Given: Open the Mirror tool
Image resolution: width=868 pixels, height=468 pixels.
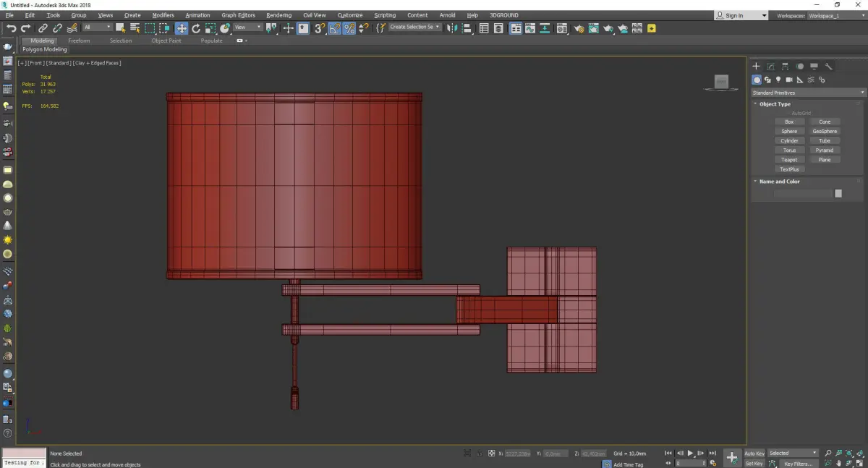Looking at the screenshot, I should (x=452, y=28).
